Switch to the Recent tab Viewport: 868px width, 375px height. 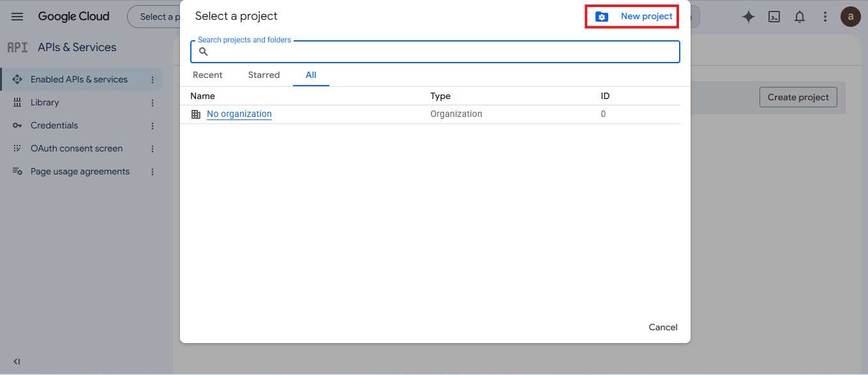pyautogui.click(x=207, y=75)
